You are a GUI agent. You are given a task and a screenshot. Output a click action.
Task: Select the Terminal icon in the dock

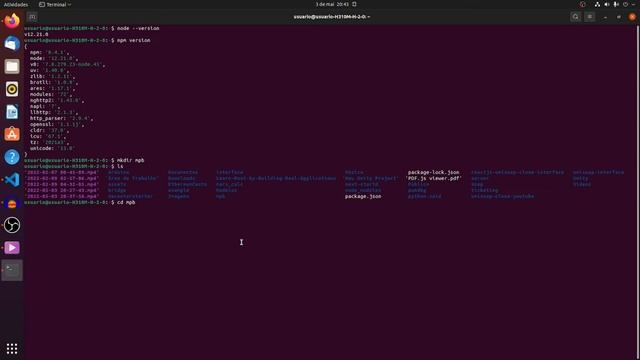click(x=12, y=270)
